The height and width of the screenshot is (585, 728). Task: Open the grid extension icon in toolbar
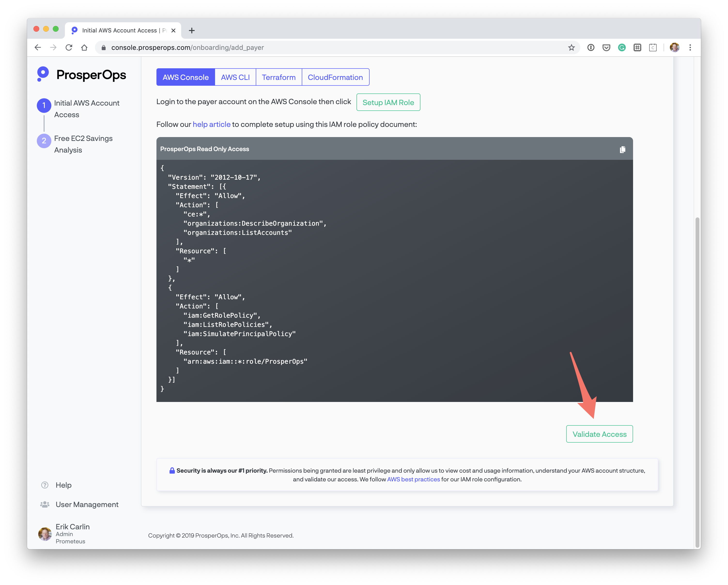coord(637,48)
